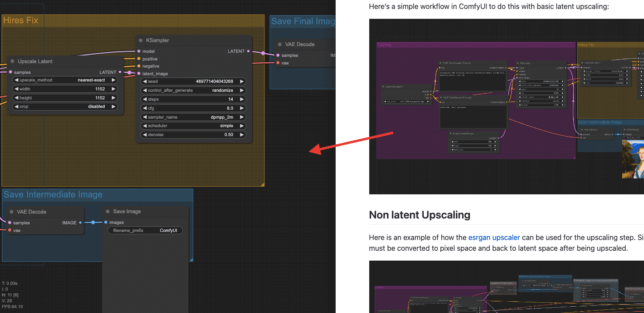Click the KSampler LATENT output port
Viewport: 644px width, 313px height.
(x=248, y=51)
